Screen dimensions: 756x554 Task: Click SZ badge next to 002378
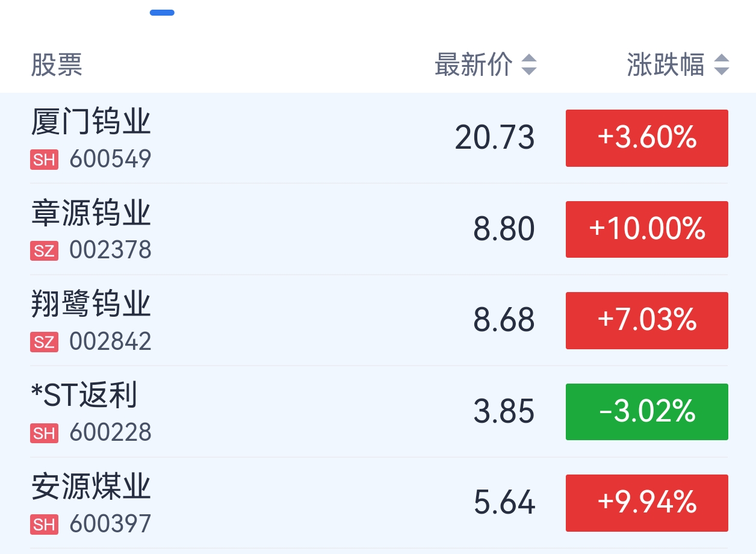click(x=44, y=251)
